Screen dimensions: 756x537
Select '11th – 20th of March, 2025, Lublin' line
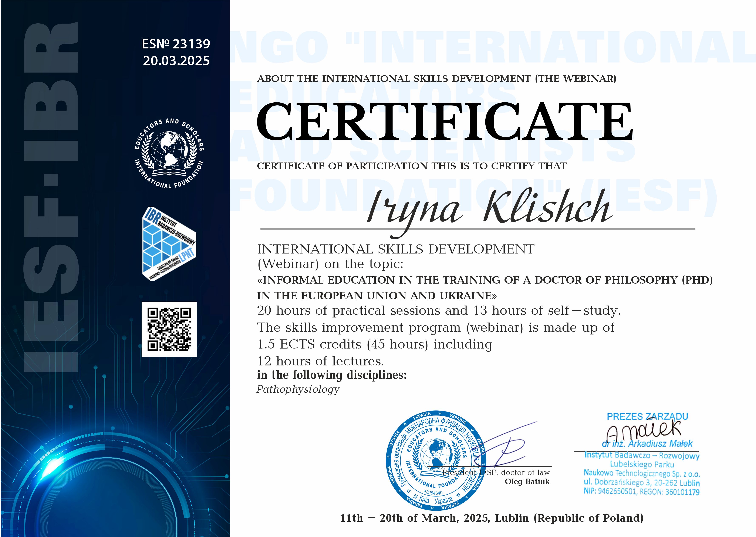[492, 518]
